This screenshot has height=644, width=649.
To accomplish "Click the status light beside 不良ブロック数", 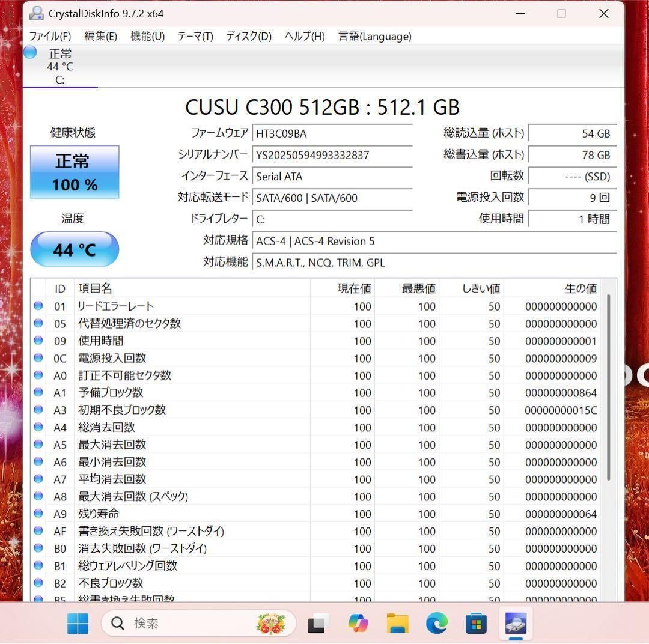I will point(38,583).
